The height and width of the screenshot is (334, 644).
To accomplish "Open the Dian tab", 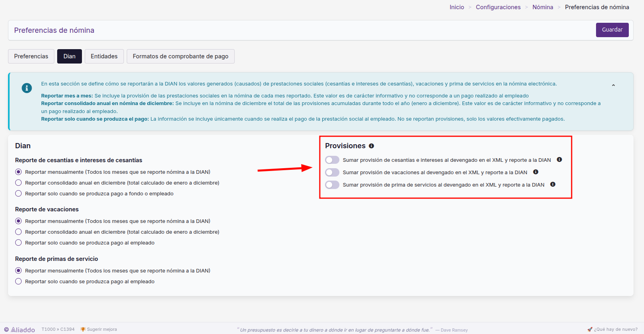I will click(70, 56).
